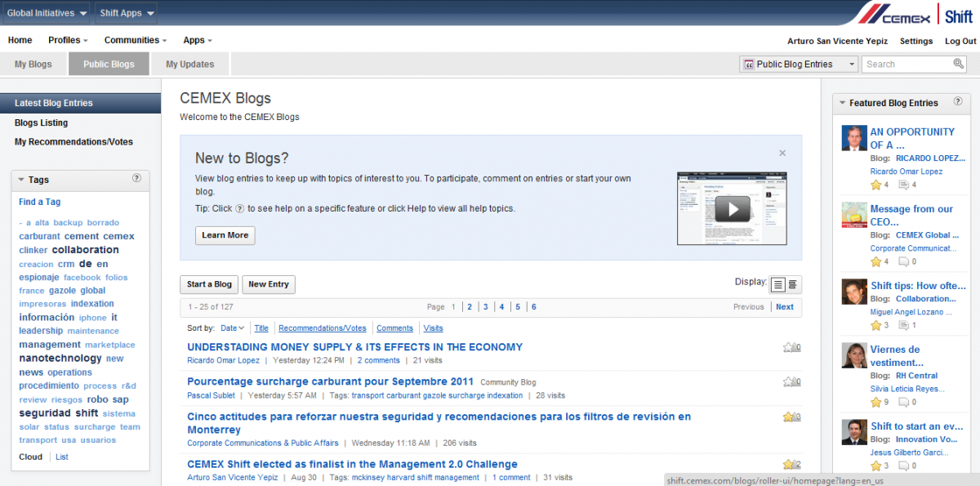
Task: Open Find a Tag link
Action: coord(40,202)
